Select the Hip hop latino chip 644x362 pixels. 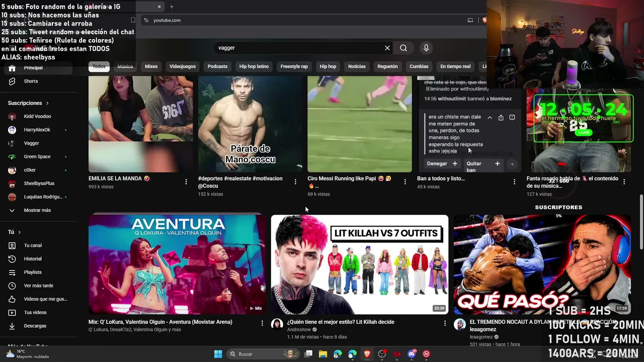point(254,66)
